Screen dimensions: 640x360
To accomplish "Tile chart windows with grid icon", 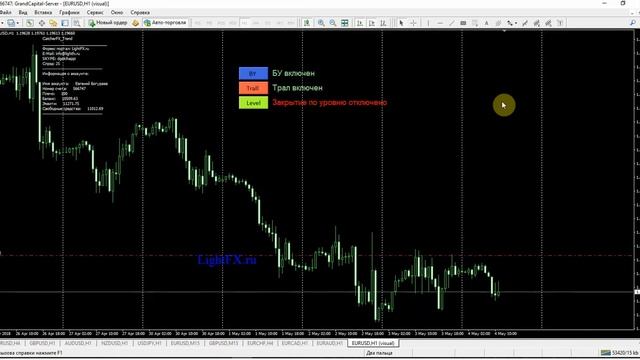I will (345, 23).
